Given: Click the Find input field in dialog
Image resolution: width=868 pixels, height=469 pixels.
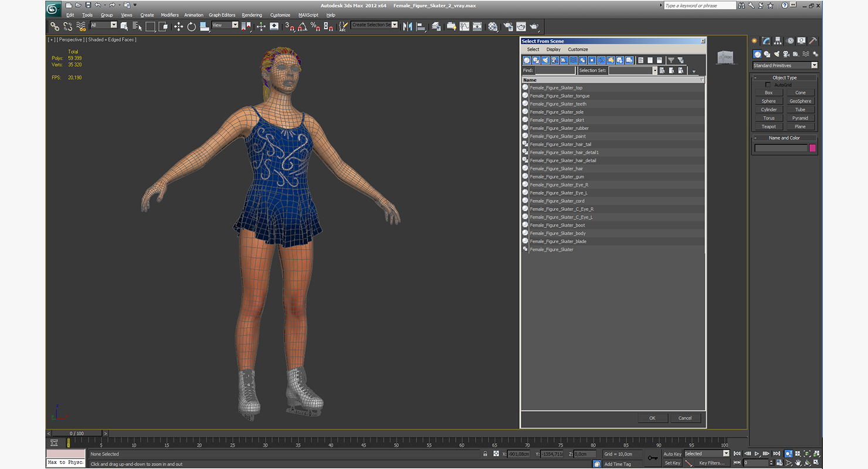Looking at the screenshot, I should [555, 70].
